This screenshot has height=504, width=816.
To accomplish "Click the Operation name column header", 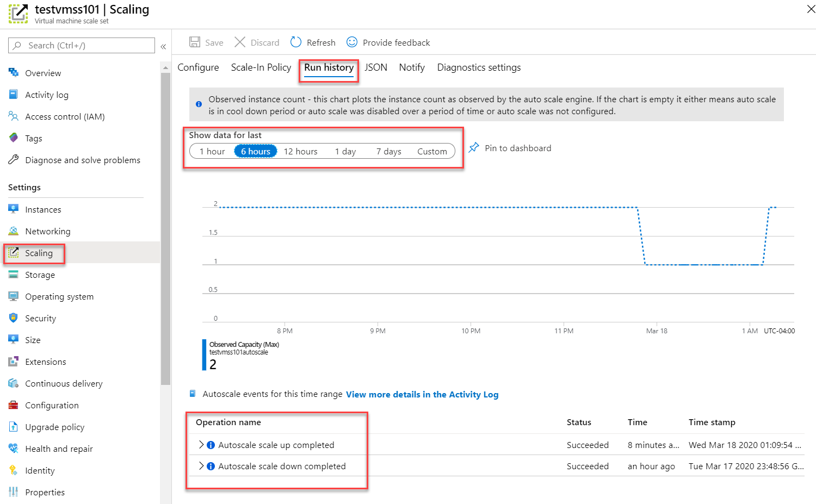I will [x=228, y=422].
